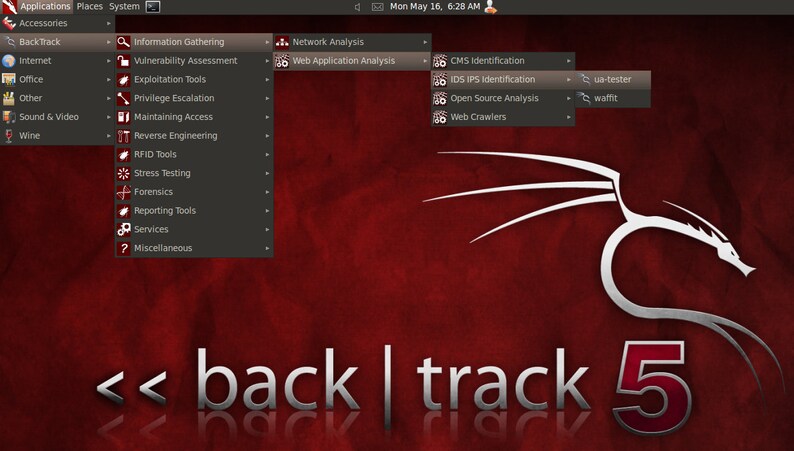Click the Sound & Video icon
This screenshot has width=794, height=451.
point(9,117)
